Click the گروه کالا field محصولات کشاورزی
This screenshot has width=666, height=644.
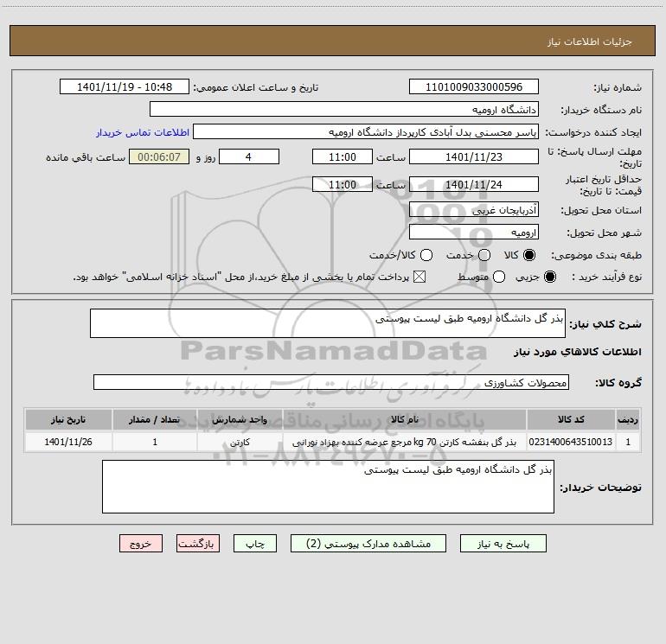click(331, 382)
